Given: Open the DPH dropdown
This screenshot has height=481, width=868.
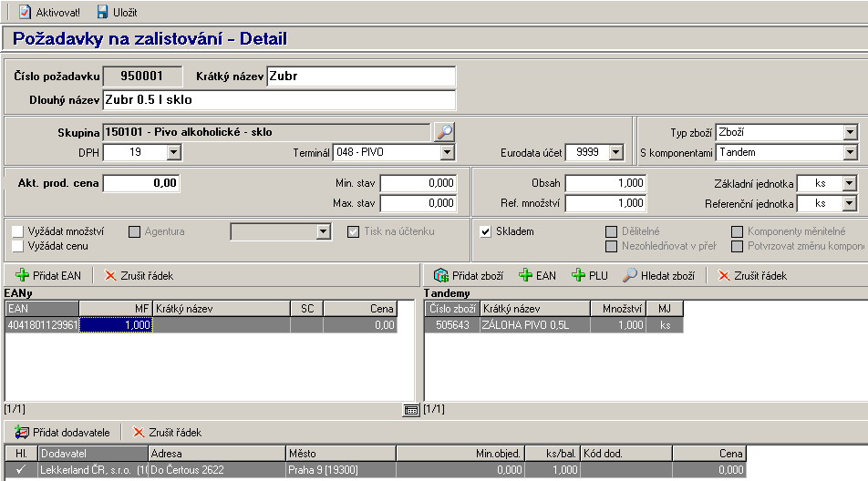Looking at the screenshot, I should 174,152.
